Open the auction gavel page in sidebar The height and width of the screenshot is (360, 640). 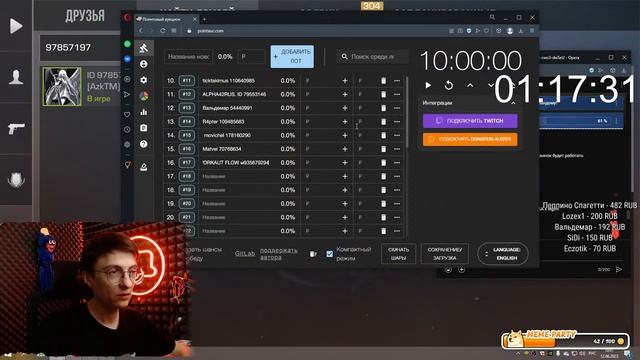pos(143,48)
